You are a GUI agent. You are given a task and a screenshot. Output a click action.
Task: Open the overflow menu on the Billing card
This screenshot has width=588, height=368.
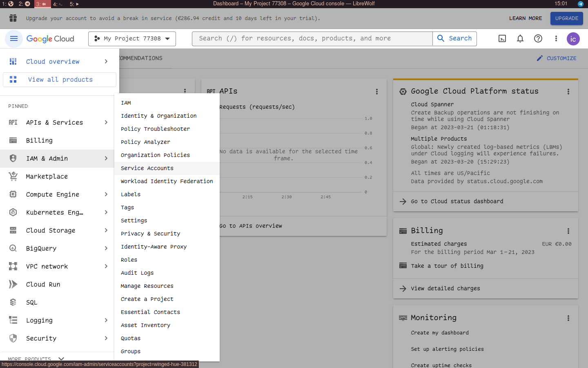[568, 231]
